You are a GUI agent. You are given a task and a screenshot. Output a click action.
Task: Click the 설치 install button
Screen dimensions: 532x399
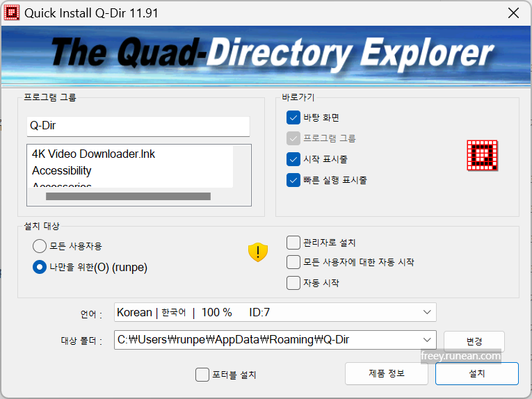[x=476, y=373]
